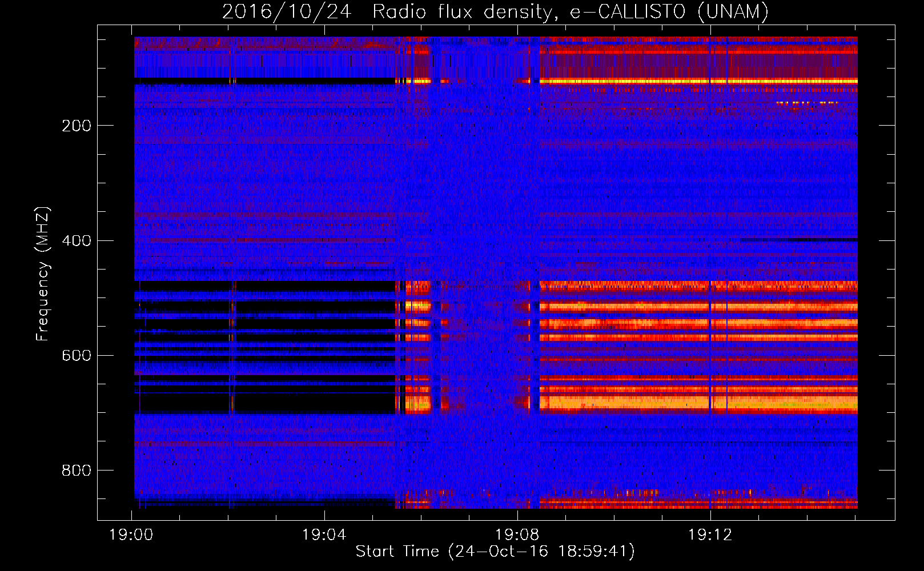
Task: Click the 19:00 time tick label
Action: pos(131,535)
